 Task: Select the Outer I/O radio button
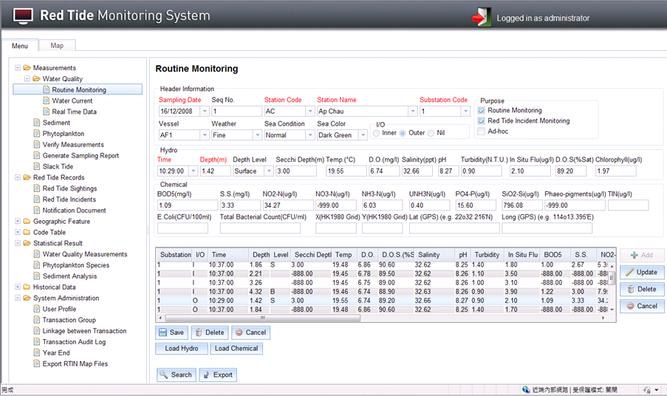[402, 133]
